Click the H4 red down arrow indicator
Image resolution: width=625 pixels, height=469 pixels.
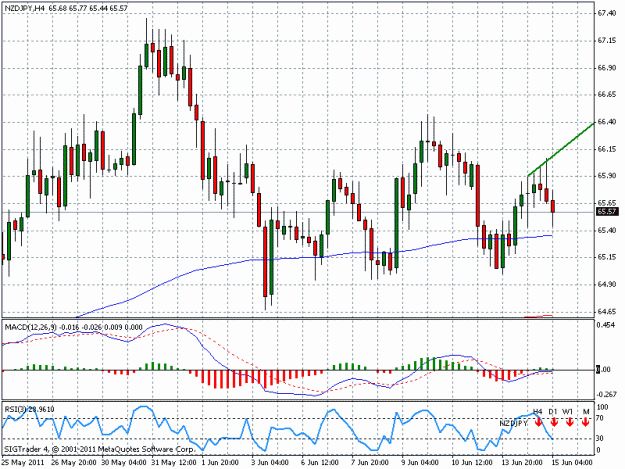[538, 422]
